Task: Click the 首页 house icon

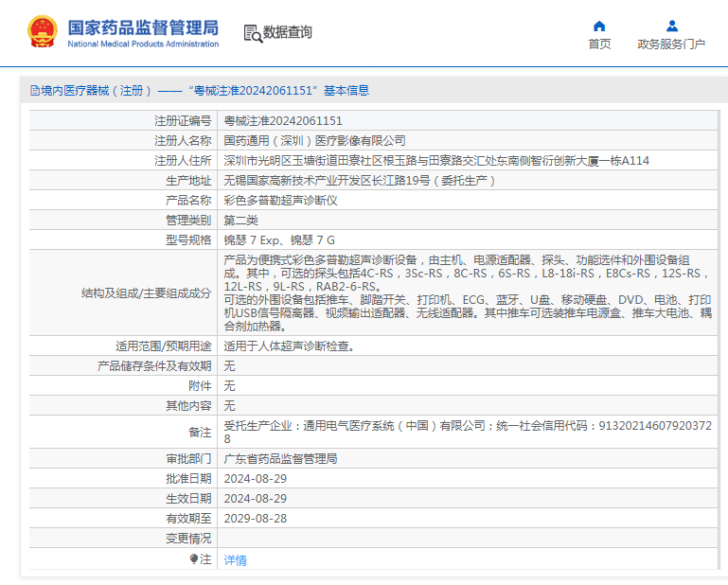Action: point(599,26)
